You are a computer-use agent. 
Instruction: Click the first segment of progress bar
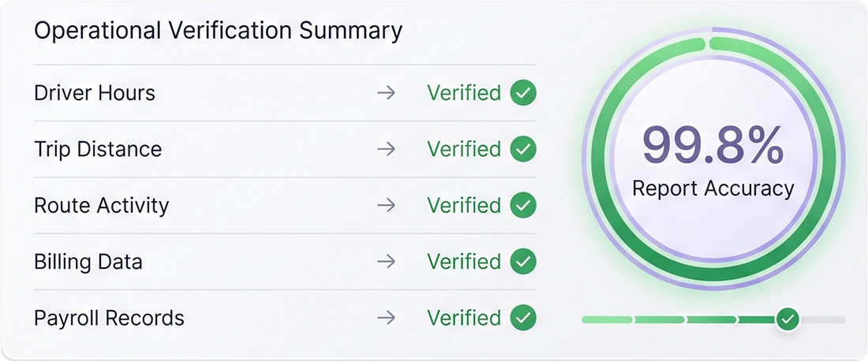pyautogui.click(x=607, y=320)
